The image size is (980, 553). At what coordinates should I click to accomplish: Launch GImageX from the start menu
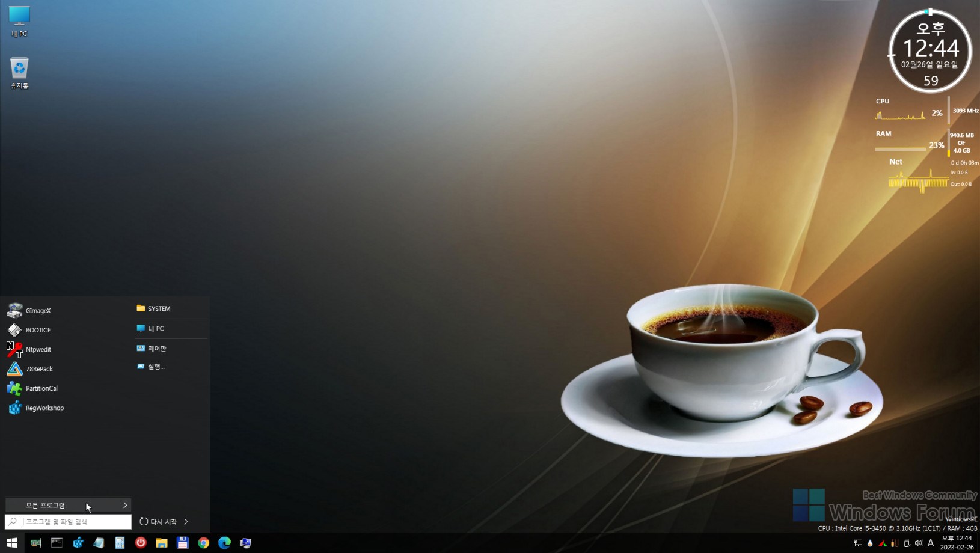click(x=68, y=311)
